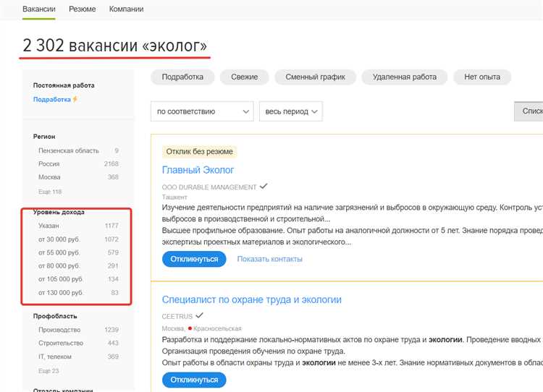
Task: Click the lightning icon next to Подработка
Action: coord(75,99)
